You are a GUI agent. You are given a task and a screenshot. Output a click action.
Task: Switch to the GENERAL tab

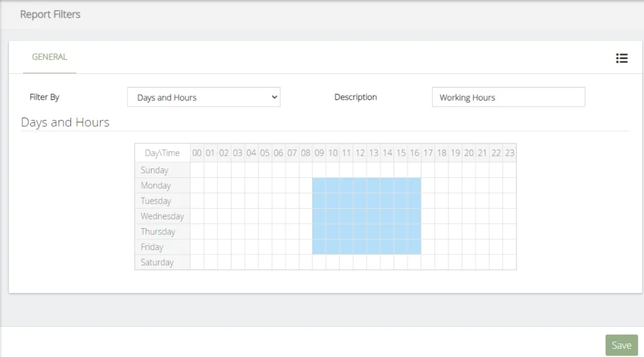pyautogui.click(x=50, y=57)
